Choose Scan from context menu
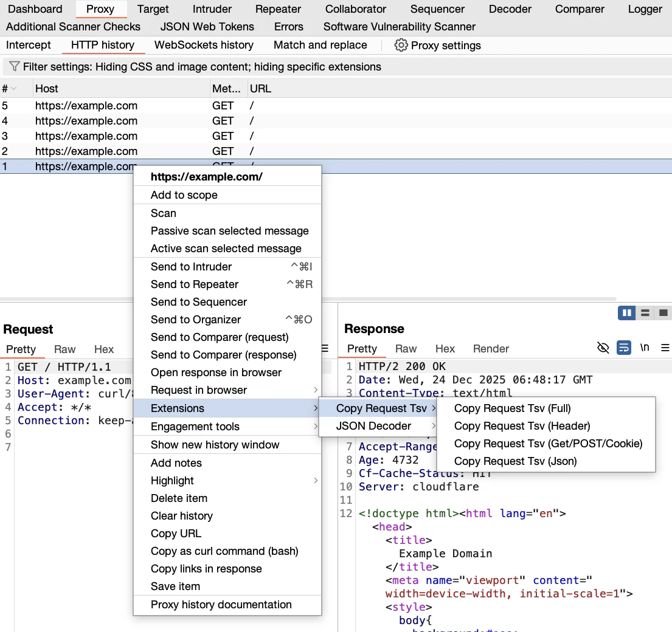 pyautogui.click(x=227, y=213)
